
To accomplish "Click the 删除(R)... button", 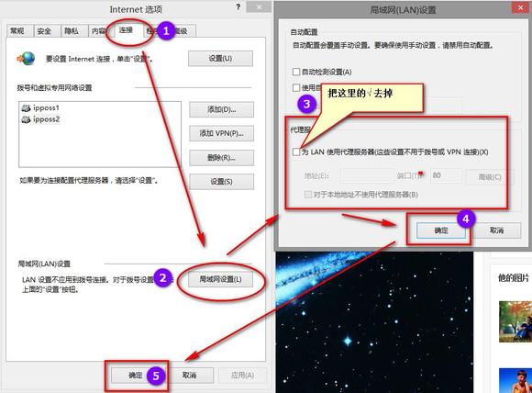I will [x=221, y=158].
